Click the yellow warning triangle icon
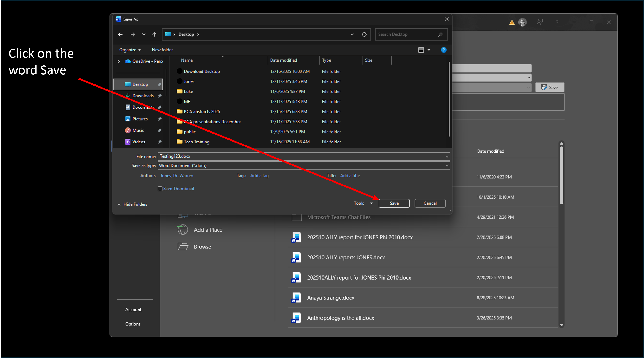 (512, 22)
